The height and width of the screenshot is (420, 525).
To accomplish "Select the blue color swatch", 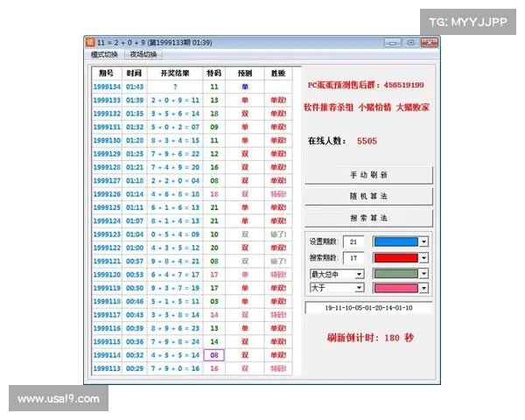I will point(396,241).
